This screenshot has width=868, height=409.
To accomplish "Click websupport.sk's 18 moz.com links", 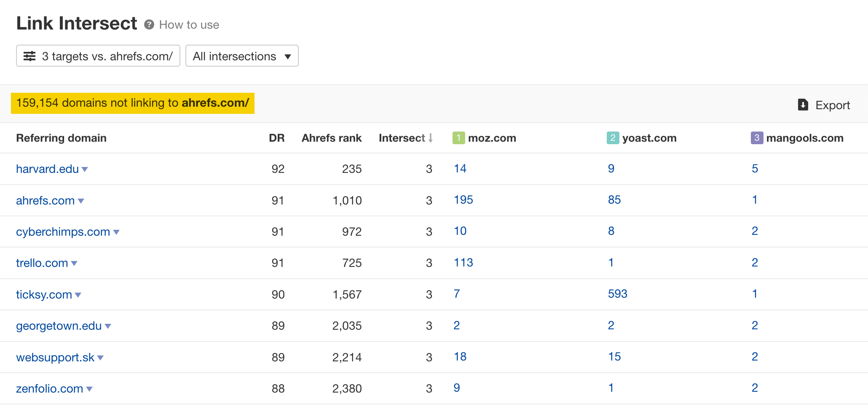I will click(460, 357).
